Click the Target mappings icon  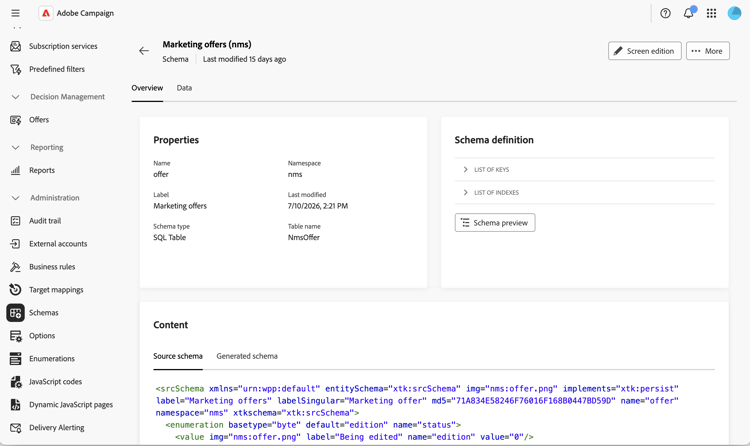tap(15, 290)
